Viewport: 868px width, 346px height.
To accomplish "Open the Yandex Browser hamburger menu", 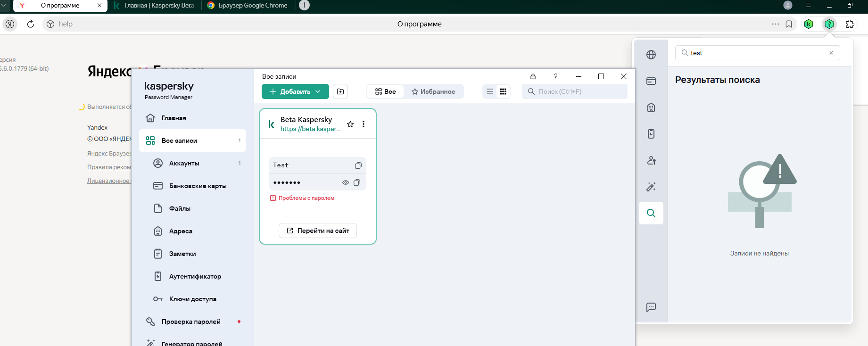I will (809, 5).
